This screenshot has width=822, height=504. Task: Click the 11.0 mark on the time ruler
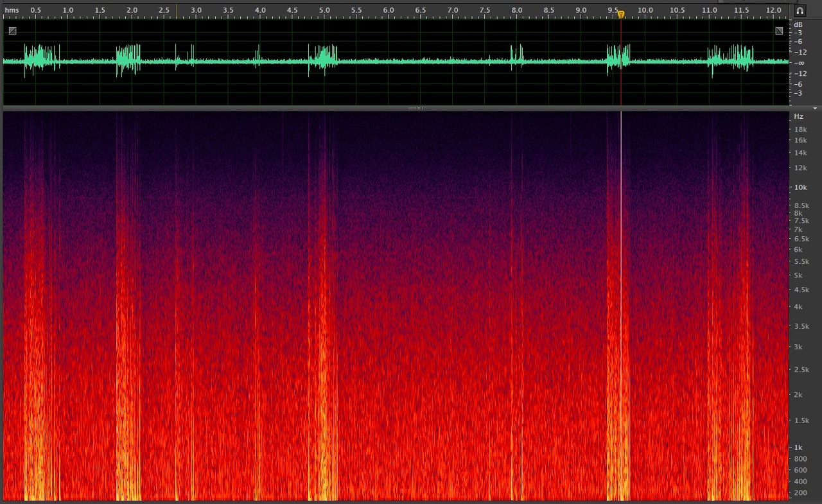[710, 11]
